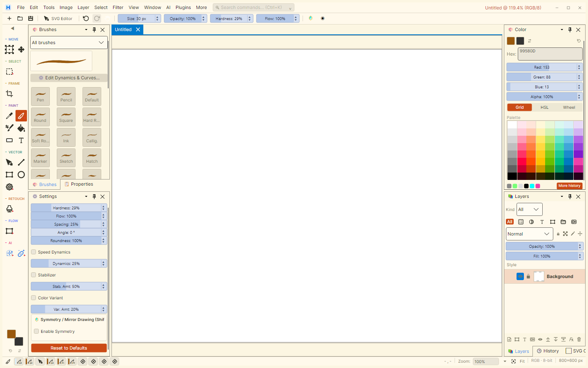
Task: Switch to the History tab
Action: coord(548,351)
